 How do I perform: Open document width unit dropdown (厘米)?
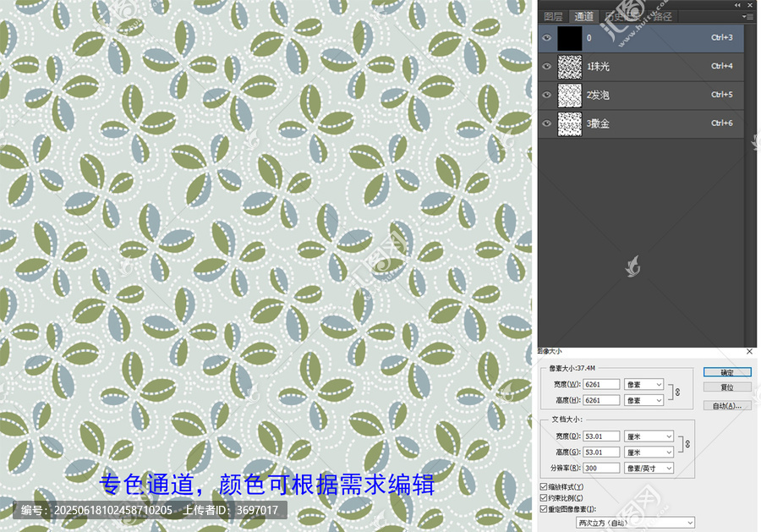pyautogui.click(x=649, y=436)
